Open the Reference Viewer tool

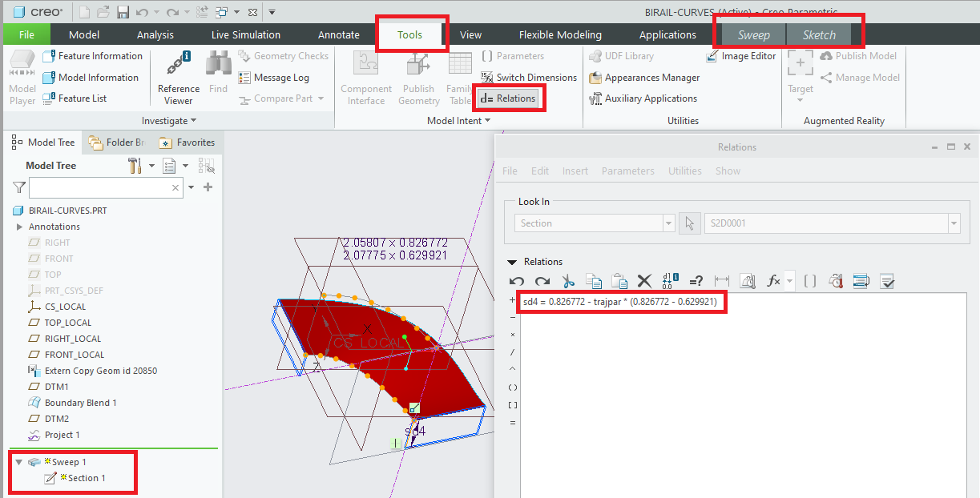(x=178, y=78)
